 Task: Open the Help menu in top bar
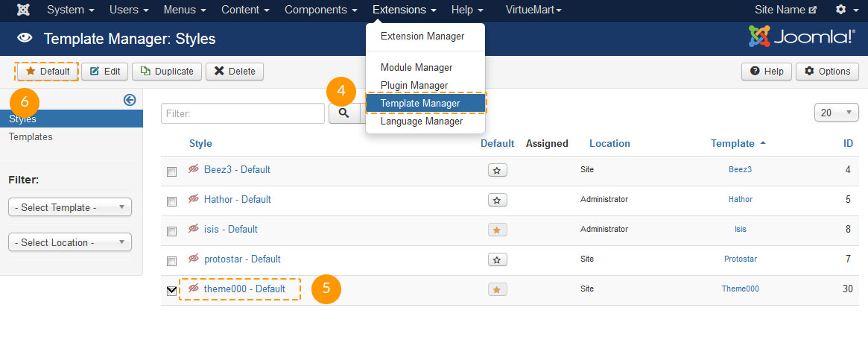tap(467, 10)
